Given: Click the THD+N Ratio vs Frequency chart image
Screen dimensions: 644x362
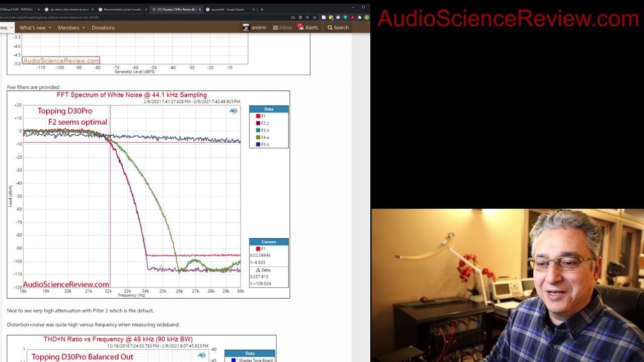Looking at the screenshot, I should tap(141, 348).
